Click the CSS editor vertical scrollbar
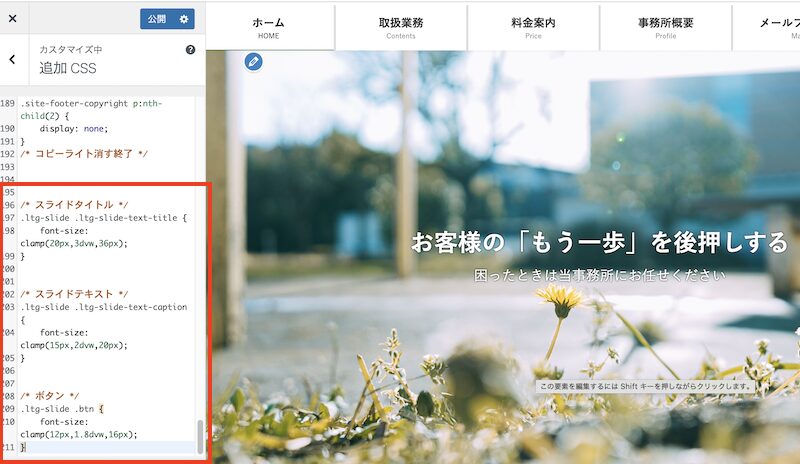800x464 pixels. [x=200, y=436]
